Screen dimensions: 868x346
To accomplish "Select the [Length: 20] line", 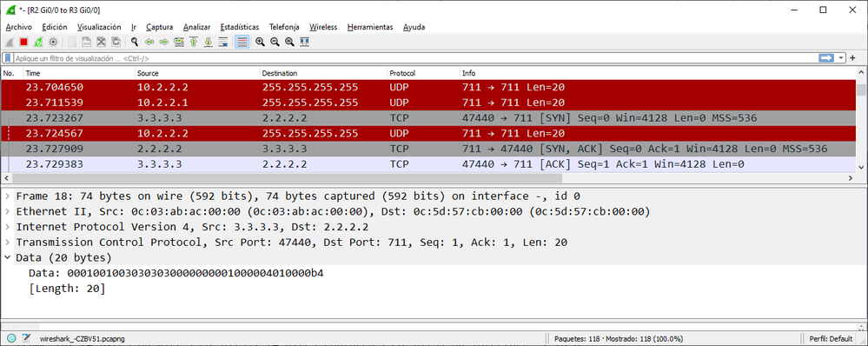I will pos(67,289).
